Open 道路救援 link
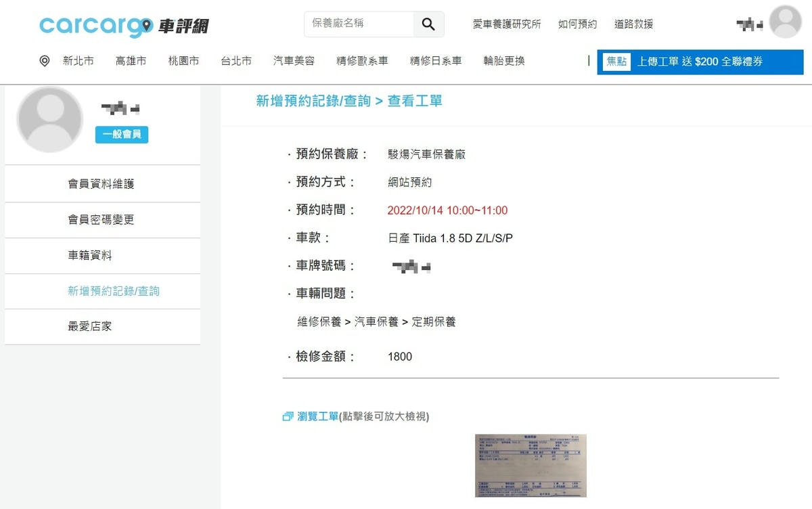 tap(634, 24)
